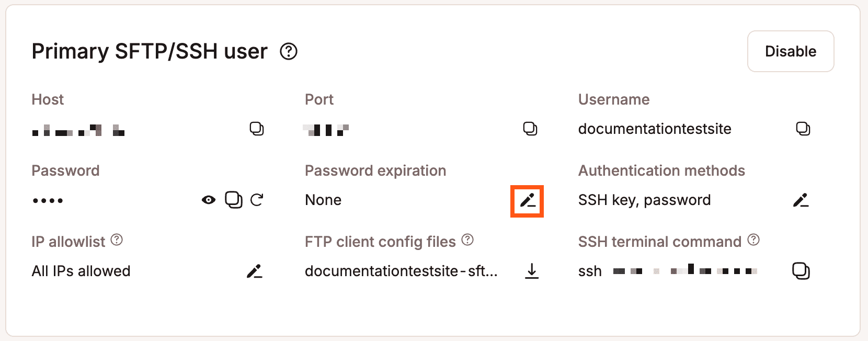Click the All IPs allowed text
The image size is (868, 341).
coord(81,271)
